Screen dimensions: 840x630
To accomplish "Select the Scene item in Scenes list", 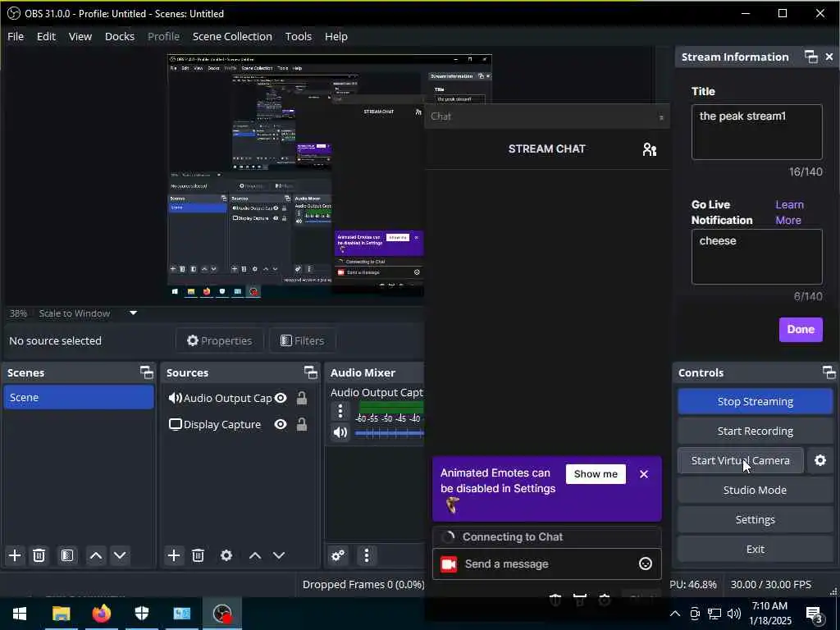I will pos(79,398).
